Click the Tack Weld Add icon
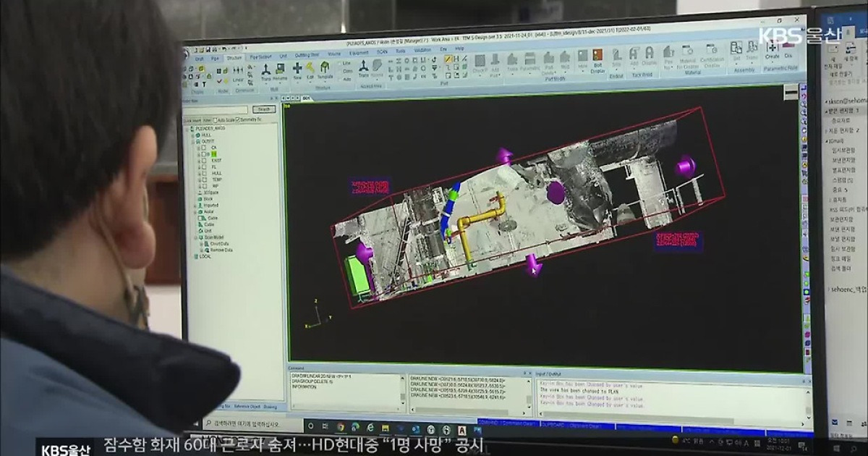This screenshot has width=868, height=456. pos(634,54)
